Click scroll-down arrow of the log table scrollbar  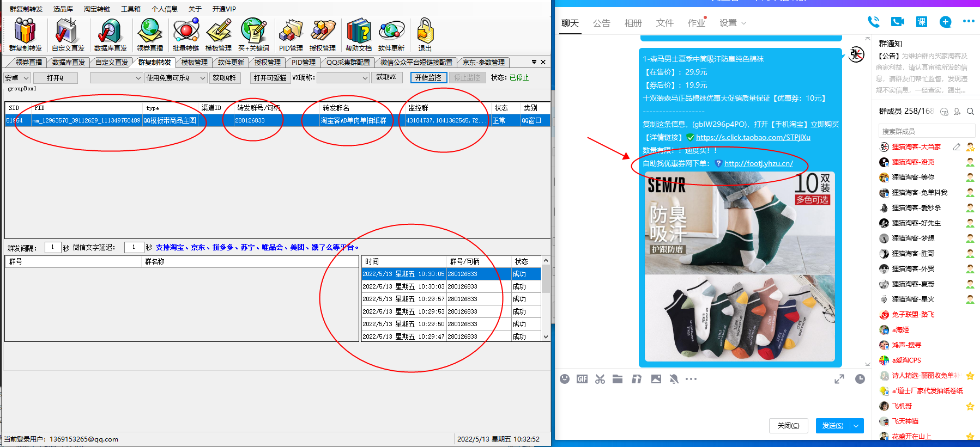tap(546, 336)
